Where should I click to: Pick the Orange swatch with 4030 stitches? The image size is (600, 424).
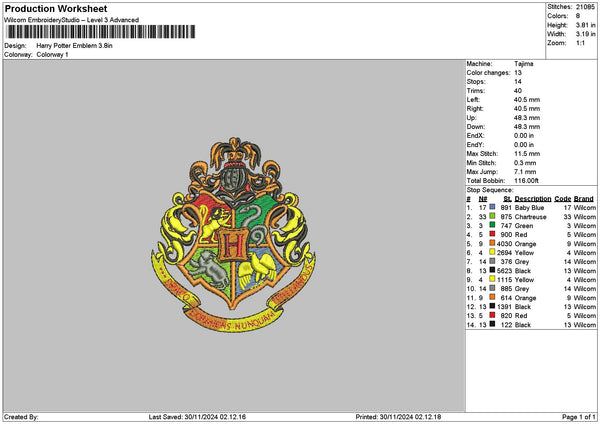point(492,243)
